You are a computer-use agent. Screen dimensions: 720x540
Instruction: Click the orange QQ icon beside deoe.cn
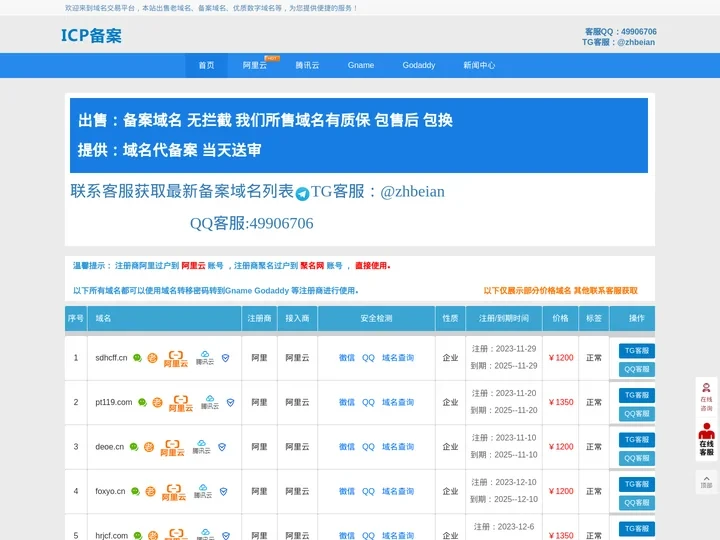[149, 447]
